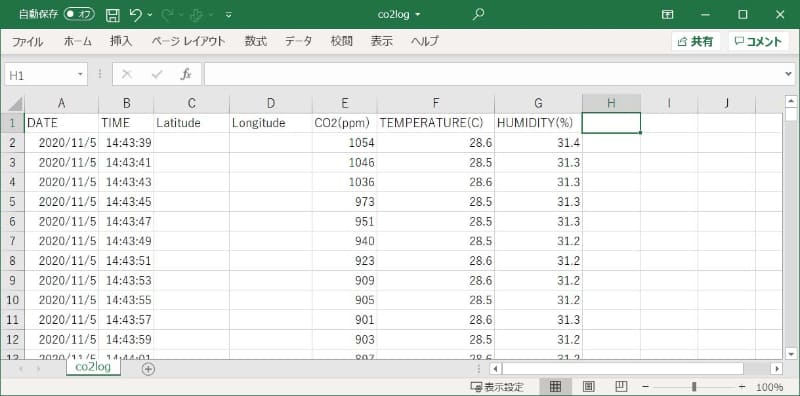This screenshot has width=800, height=396.
Task: Click the 100% zoom level
Action: coord(769,387)
